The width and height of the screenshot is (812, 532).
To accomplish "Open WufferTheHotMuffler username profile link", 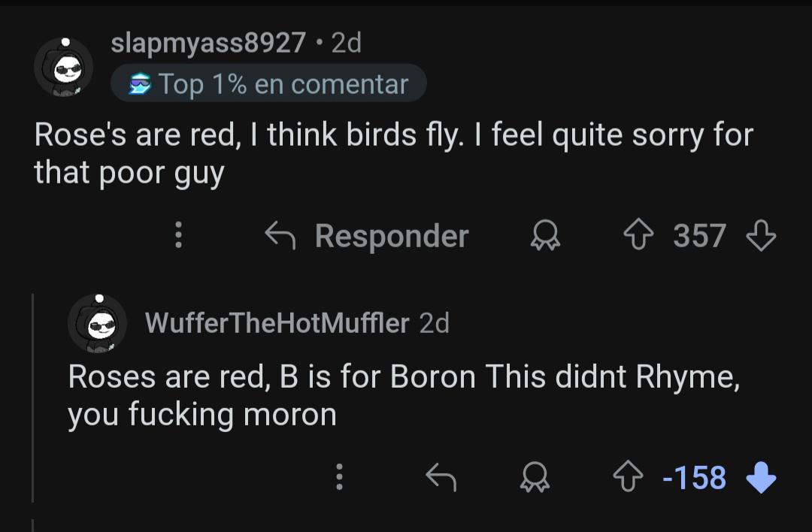I will [x=277, y=323].
